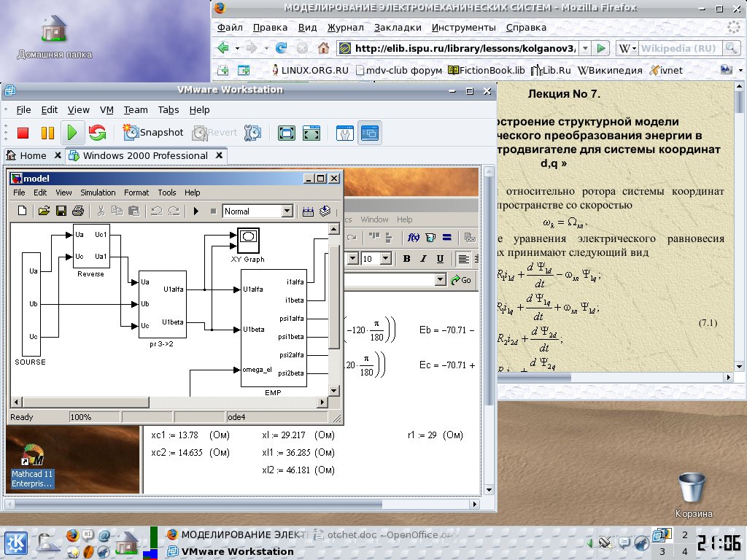The height and width of the screenshot is (560, 747).
Task: Reload the page in Firefox
Action: click(281, 48)
